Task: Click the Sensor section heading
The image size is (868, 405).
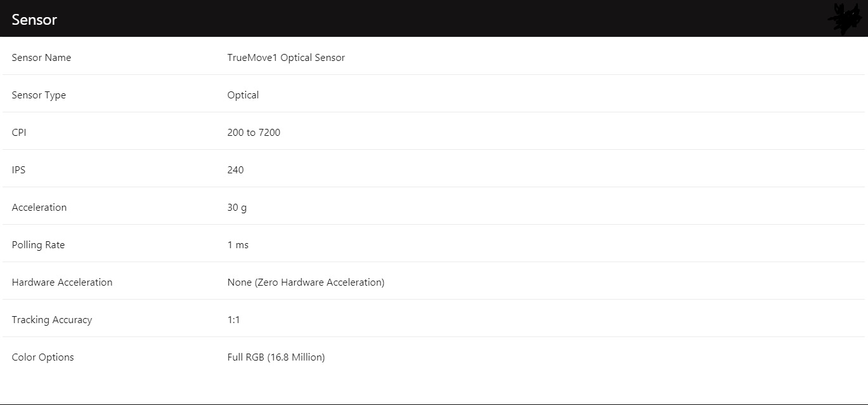Action: (34, 20)
